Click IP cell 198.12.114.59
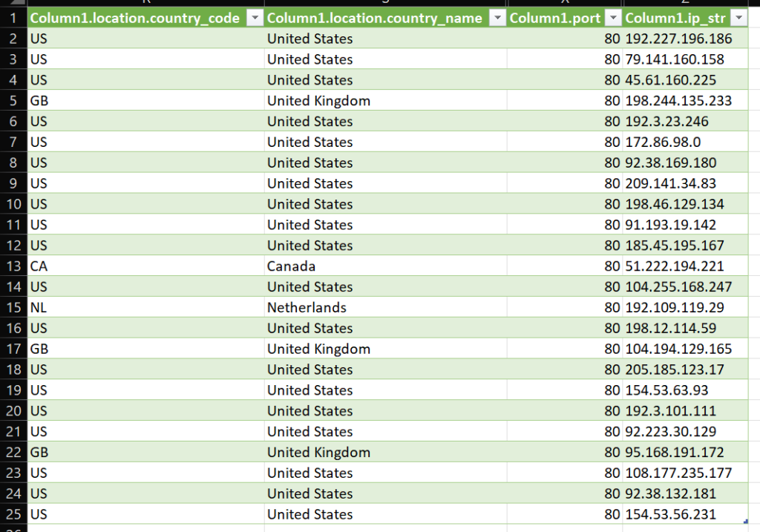 tap(685, 328)
